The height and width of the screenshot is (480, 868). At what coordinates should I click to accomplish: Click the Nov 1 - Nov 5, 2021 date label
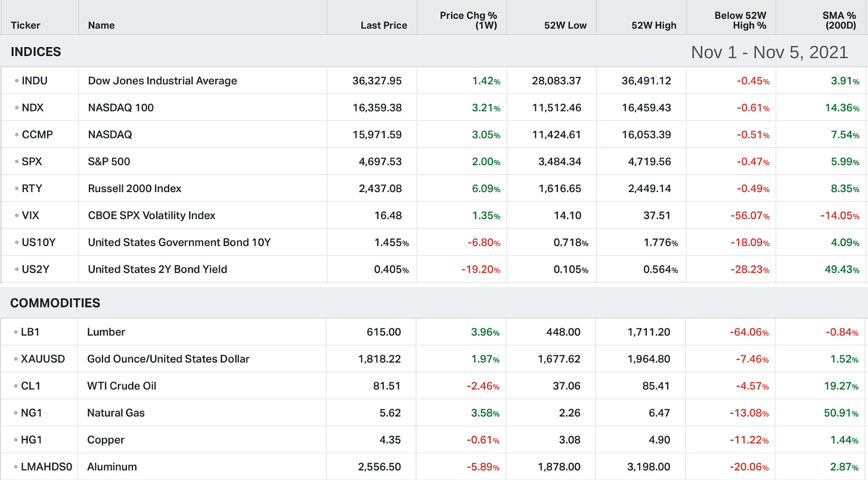click(770, 52)
